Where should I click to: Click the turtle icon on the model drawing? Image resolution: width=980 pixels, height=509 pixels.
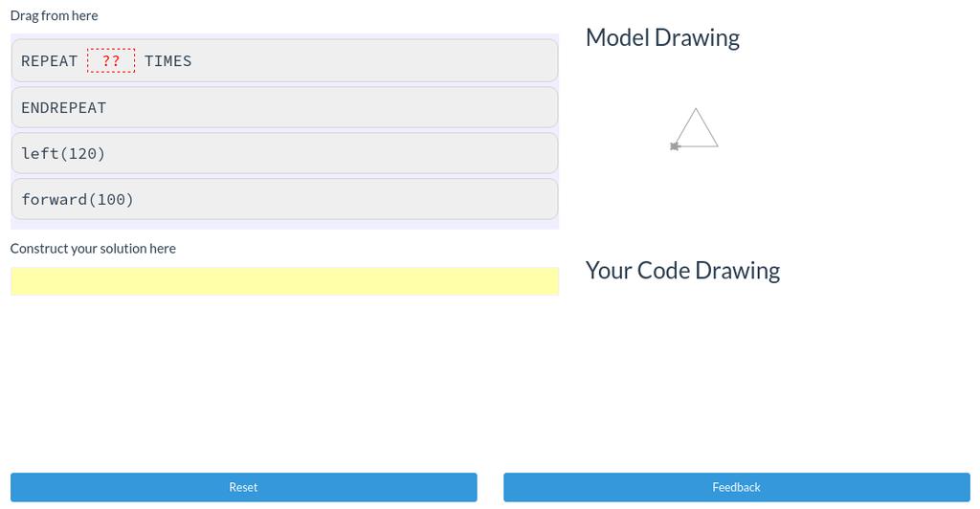tap(675, 146)
